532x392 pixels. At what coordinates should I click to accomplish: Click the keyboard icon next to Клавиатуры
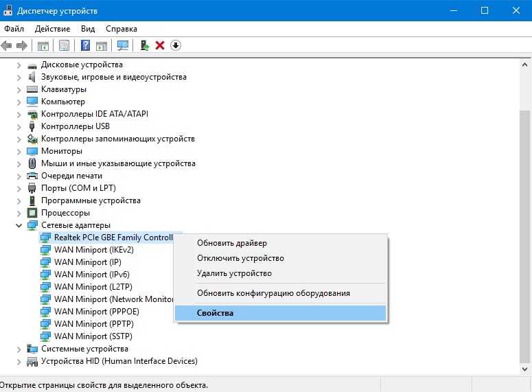[32, 89]
